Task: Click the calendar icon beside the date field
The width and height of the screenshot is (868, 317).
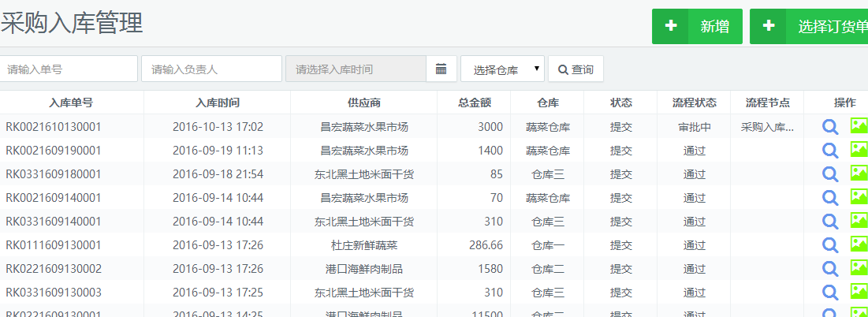Action: pos(441,69)
